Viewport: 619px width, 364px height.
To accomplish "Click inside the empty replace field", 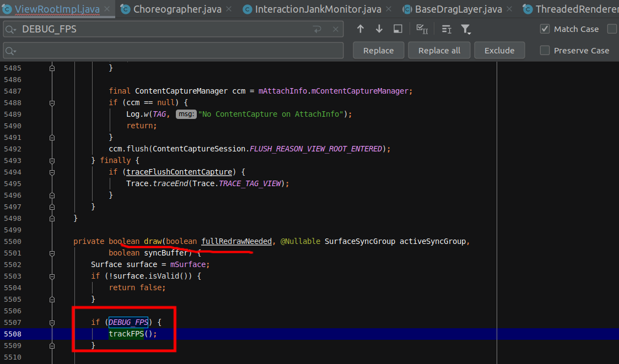I will point(173,51).
